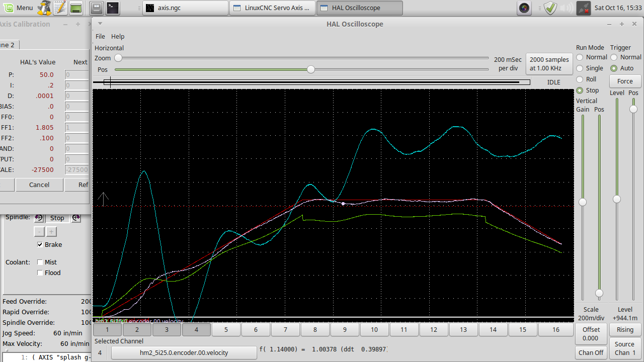The height and width of the screenshot is (362, 644).
Task: Select oscilloscope channel 5
Action: pyautogui.click(x=226, y=330)
